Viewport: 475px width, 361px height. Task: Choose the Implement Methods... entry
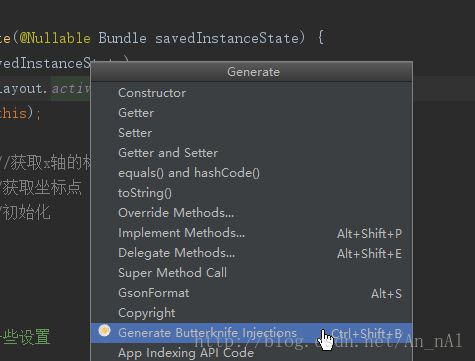click(252, 233)
